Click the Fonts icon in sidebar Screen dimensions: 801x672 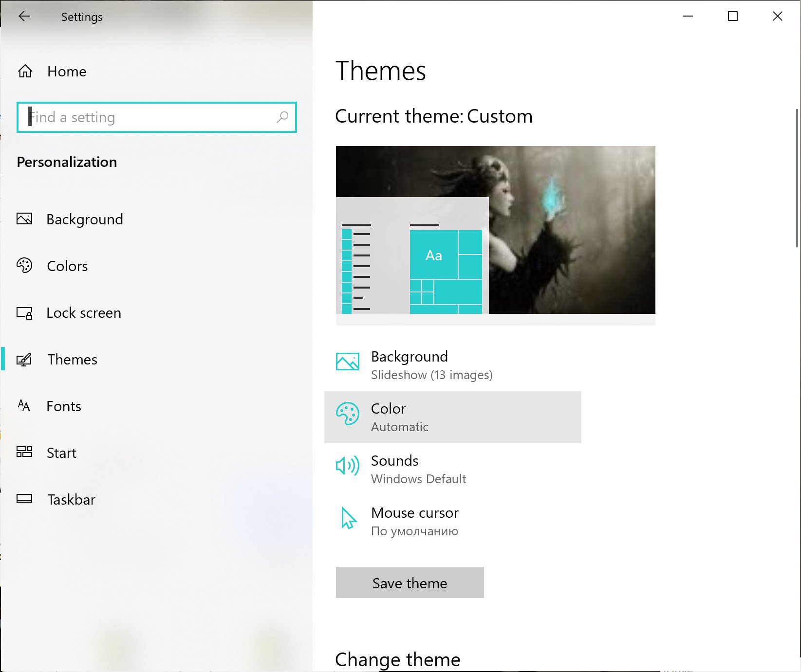click(x=24, y=406)
